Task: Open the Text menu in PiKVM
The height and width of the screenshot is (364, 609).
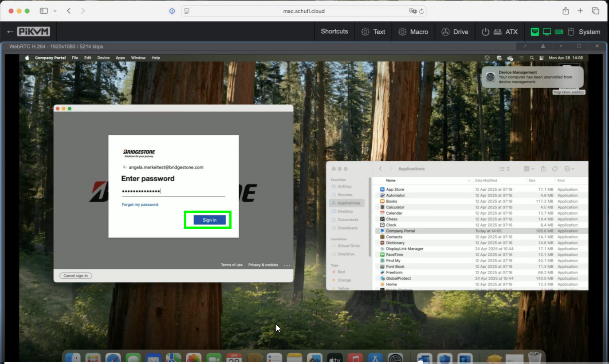Action: [373, 32]
